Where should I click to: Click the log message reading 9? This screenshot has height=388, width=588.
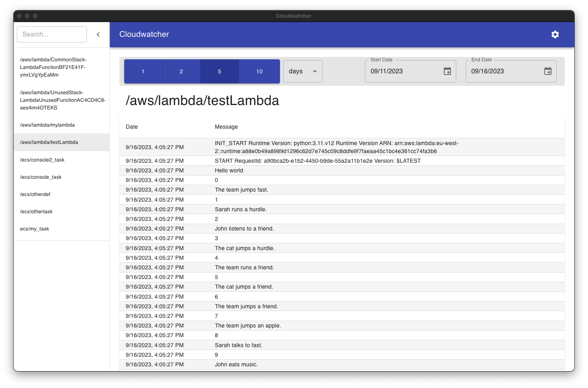pos(216,355)
